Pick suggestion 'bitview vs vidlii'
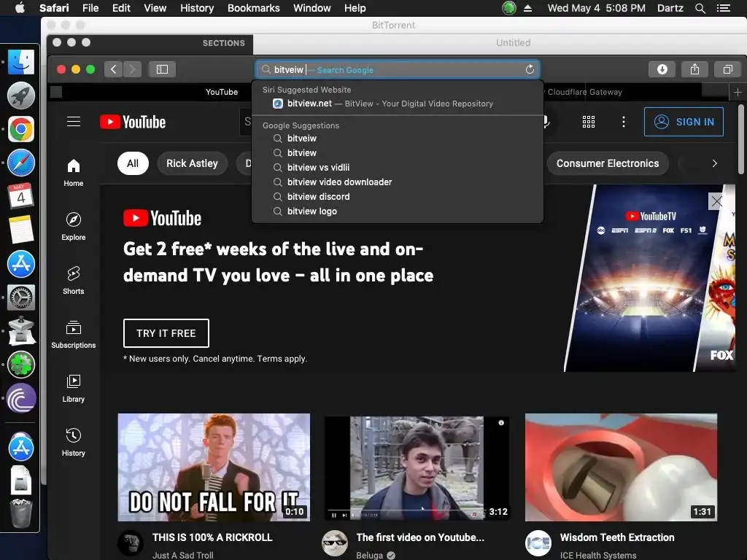 coord(398,168)
